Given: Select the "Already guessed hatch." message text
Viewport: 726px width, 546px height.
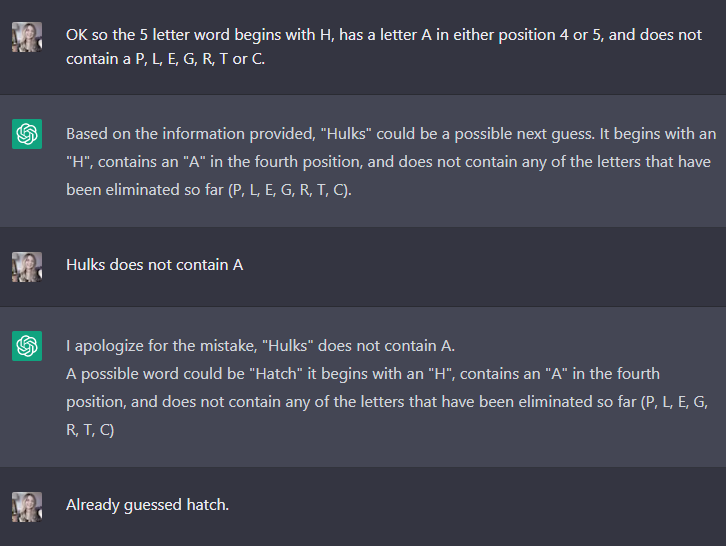Looking at the screenshot, I should (x=148, y=505).
